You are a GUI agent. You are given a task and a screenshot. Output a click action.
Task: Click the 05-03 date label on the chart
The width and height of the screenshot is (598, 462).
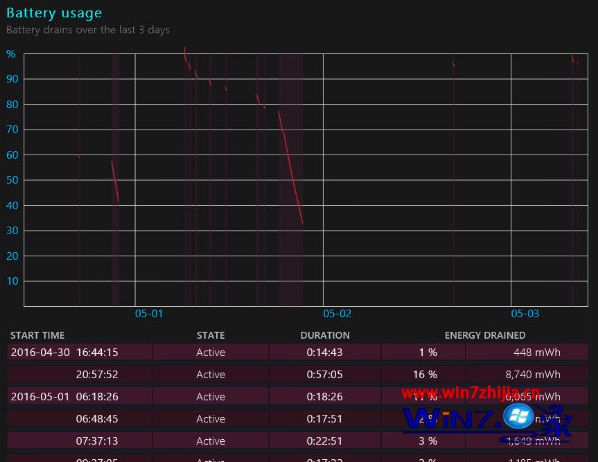coord(525,314)
